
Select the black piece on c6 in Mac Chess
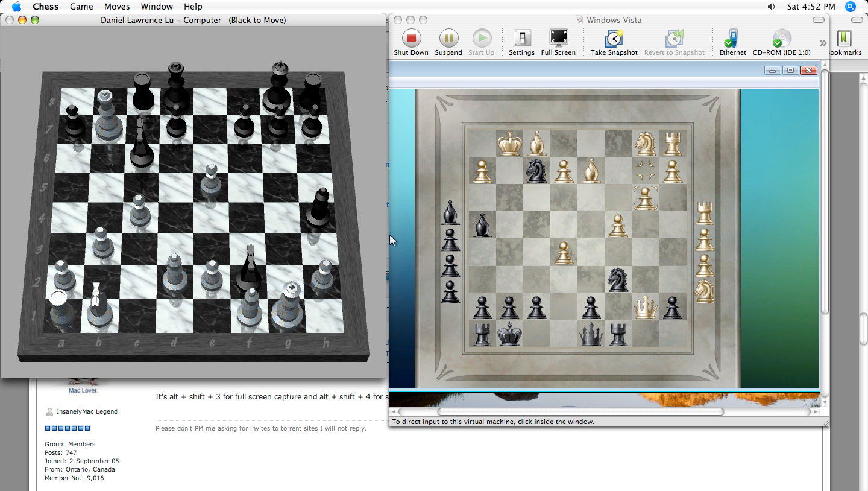coord(141,144)
